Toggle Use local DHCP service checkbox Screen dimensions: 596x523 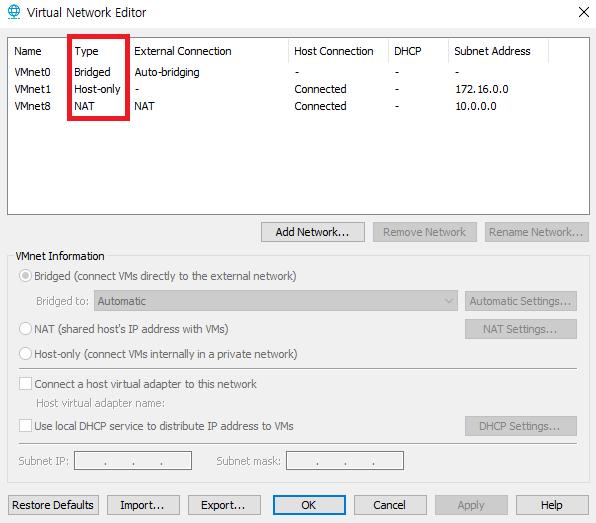[25, 426]
